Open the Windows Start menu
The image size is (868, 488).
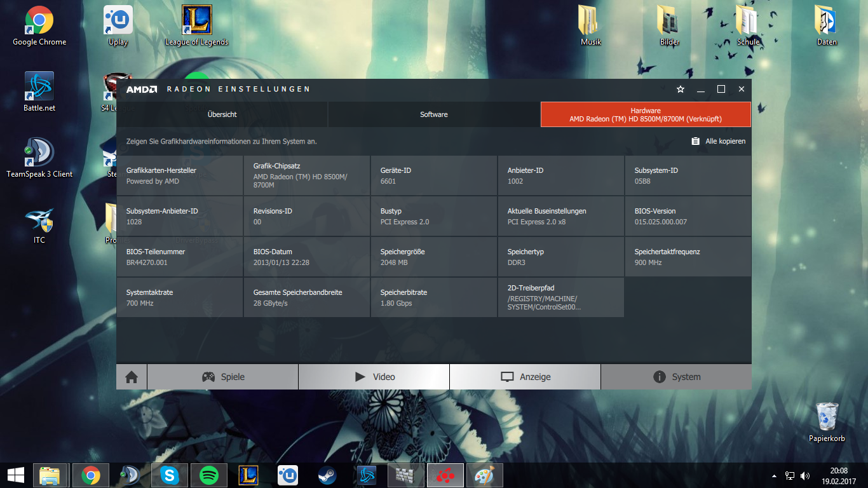point(15,475)
